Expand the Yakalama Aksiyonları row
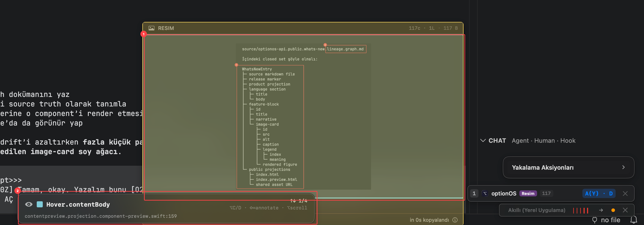 click(x=568, y=167)
